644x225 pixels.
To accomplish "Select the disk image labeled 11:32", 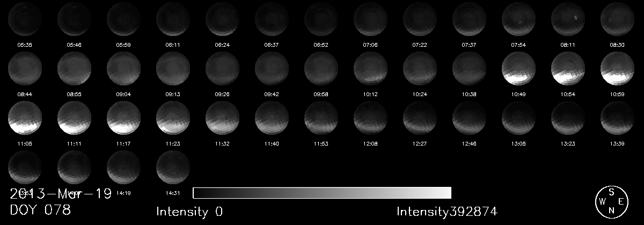I will tap(222, 118).
